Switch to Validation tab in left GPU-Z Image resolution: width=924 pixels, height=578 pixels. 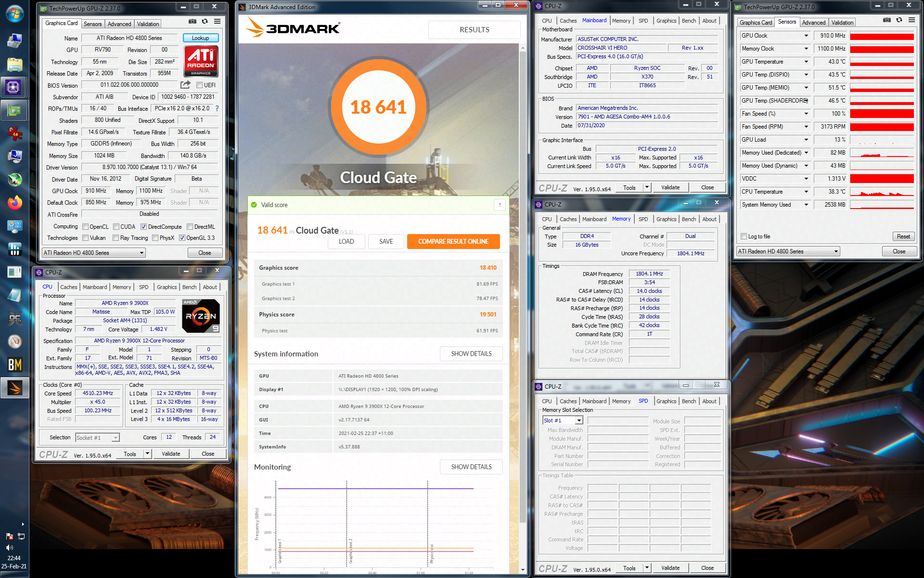pos(148,24)
